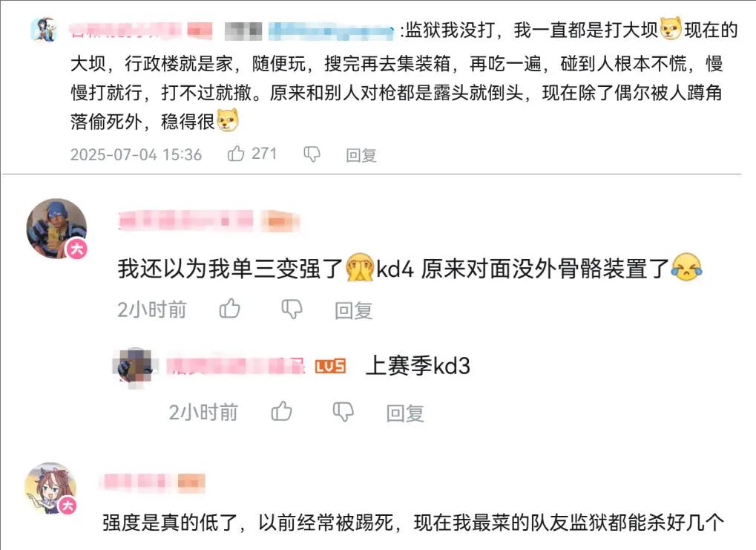Reply to the '上赛季kd3' comment
Screen dimensions: 756x550
click(405, 413)
